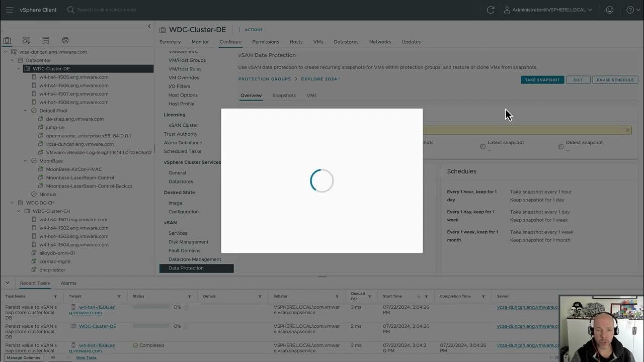Select the jump-de virtual machine
Viewport: 644px width, 362px height.
click(55, 127)
